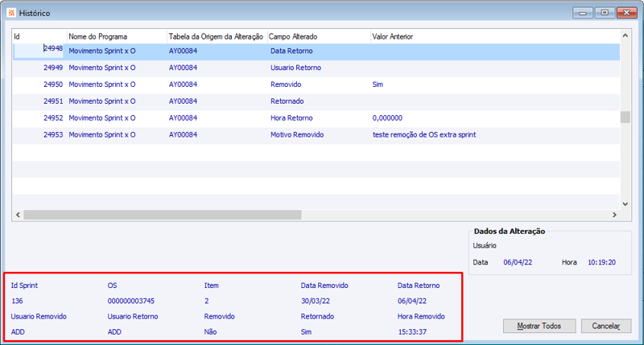
Task: Click the Histórico window icon
Action: [x=11, y=13]
